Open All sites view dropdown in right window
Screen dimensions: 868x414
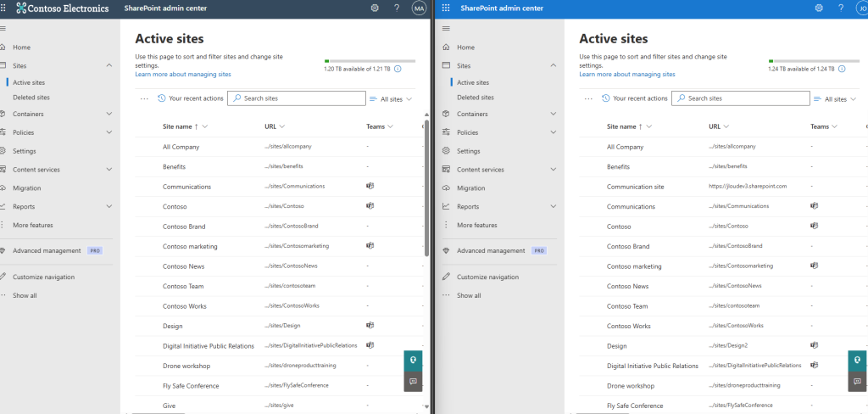pos(835,99)
